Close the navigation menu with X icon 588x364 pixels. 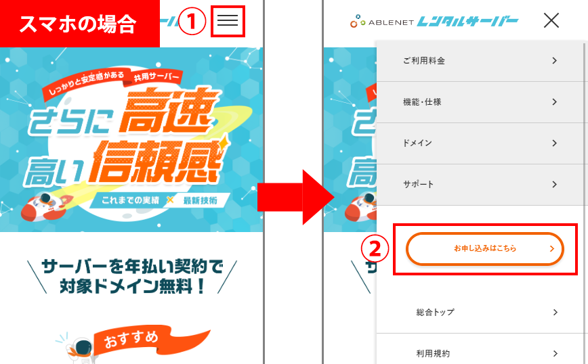551,20
